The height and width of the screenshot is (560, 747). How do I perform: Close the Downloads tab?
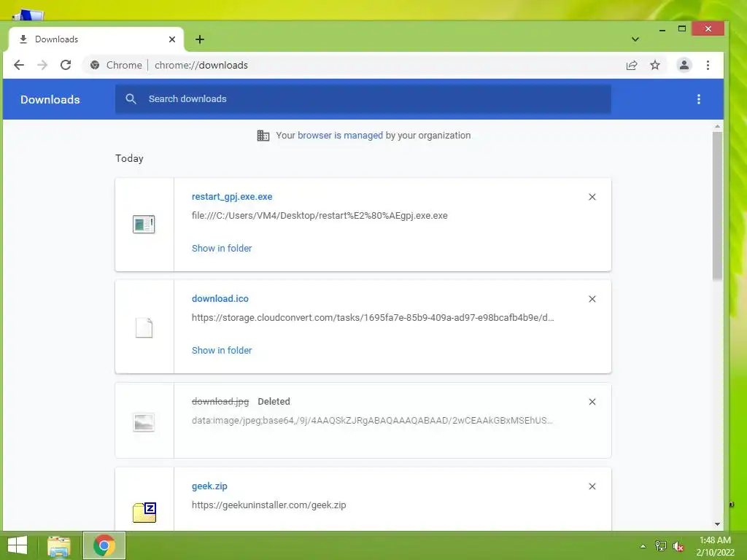coord(172,39)
